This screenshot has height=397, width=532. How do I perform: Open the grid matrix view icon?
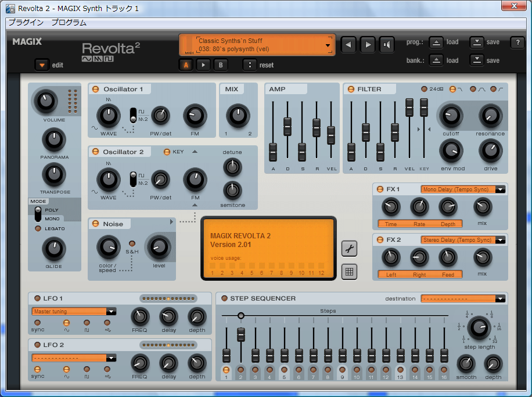[349, 271]
